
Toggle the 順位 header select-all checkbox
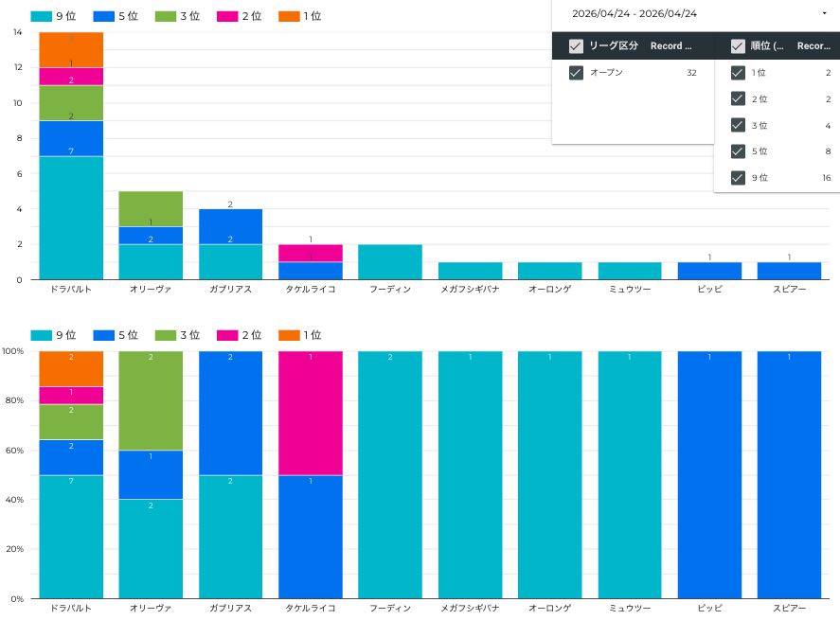tap(738, 45)
